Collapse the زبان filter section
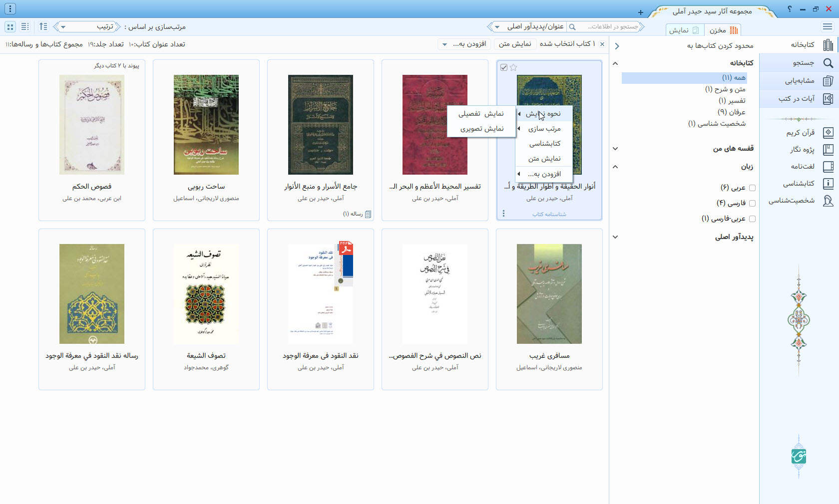This screenshot has width=839, height=504. click(x=615, y=167)
